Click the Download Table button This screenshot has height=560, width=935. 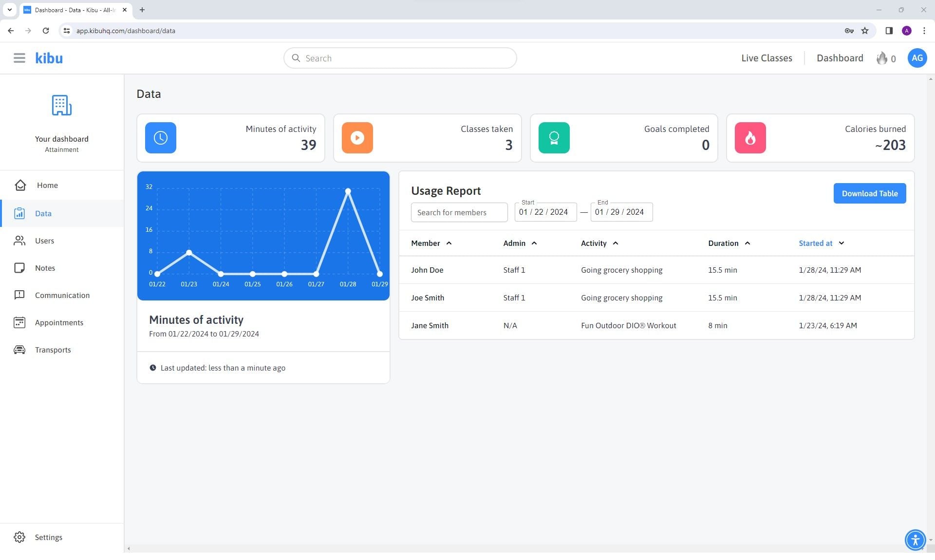tap(869, 193)
